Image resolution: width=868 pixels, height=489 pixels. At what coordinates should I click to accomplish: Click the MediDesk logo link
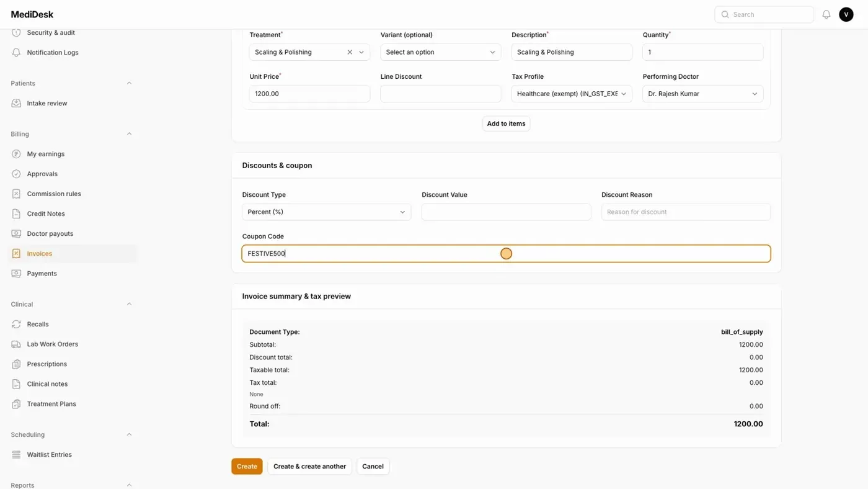(x=32, y=14)
